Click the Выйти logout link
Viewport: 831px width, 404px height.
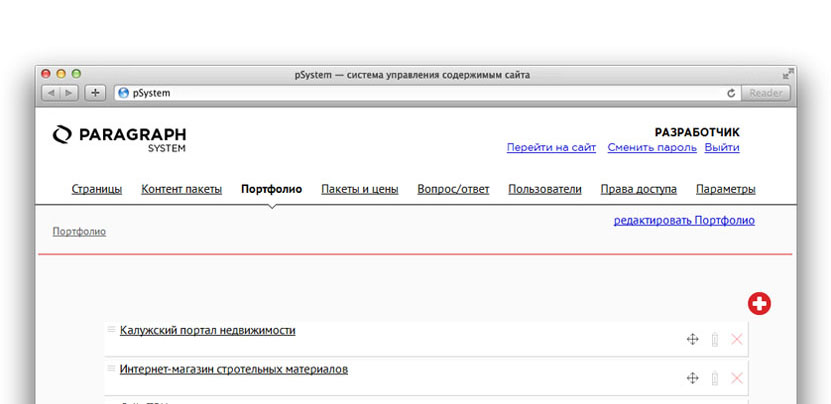click(x=722, y=147)
